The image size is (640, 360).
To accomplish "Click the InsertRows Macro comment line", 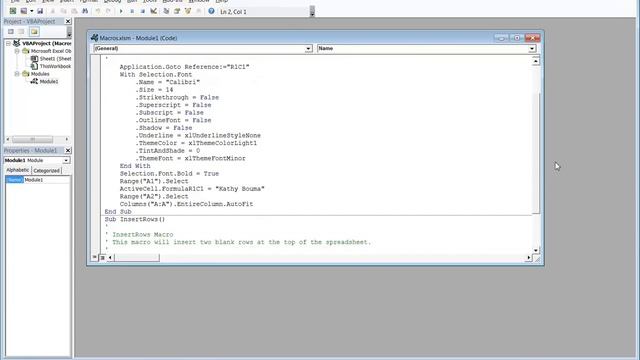I will click(139, 235).
